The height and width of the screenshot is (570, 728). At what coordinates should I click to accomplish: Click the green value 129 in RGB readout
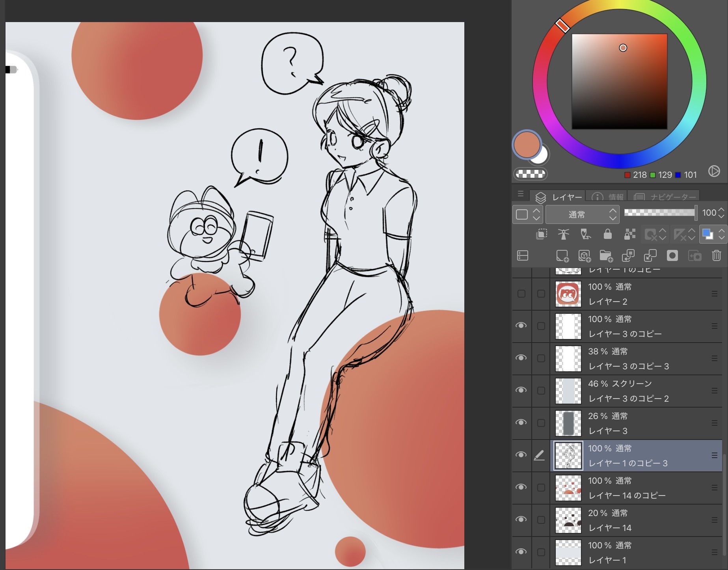665,175
